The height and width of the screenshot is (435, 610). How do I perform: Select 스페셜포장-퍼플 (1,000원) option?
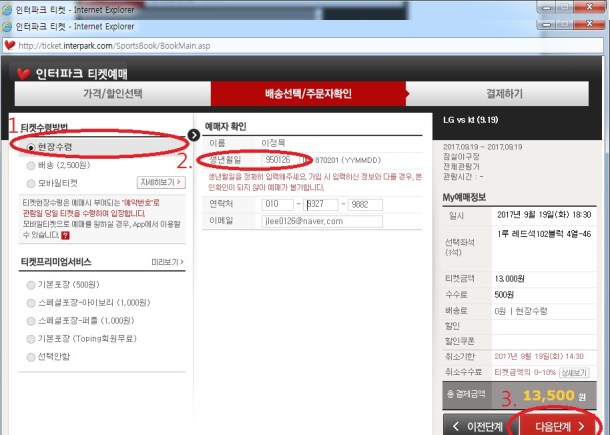[31, 321]
